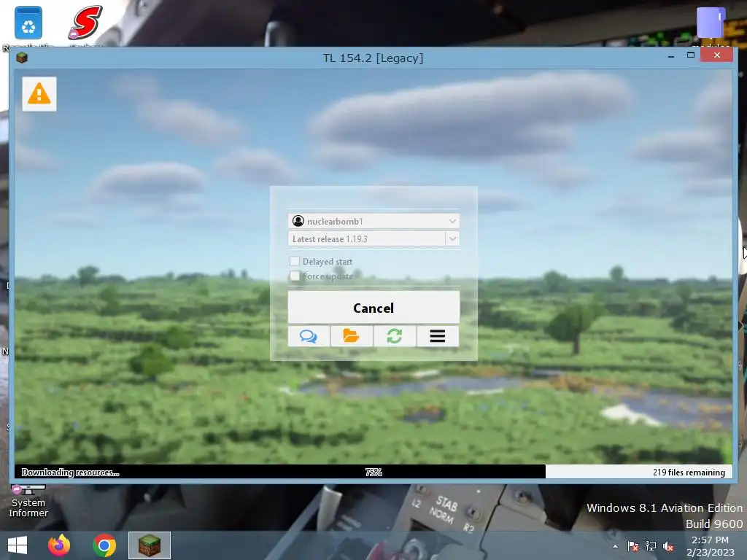Open the purple folder desktop icon

click(711, 23)
